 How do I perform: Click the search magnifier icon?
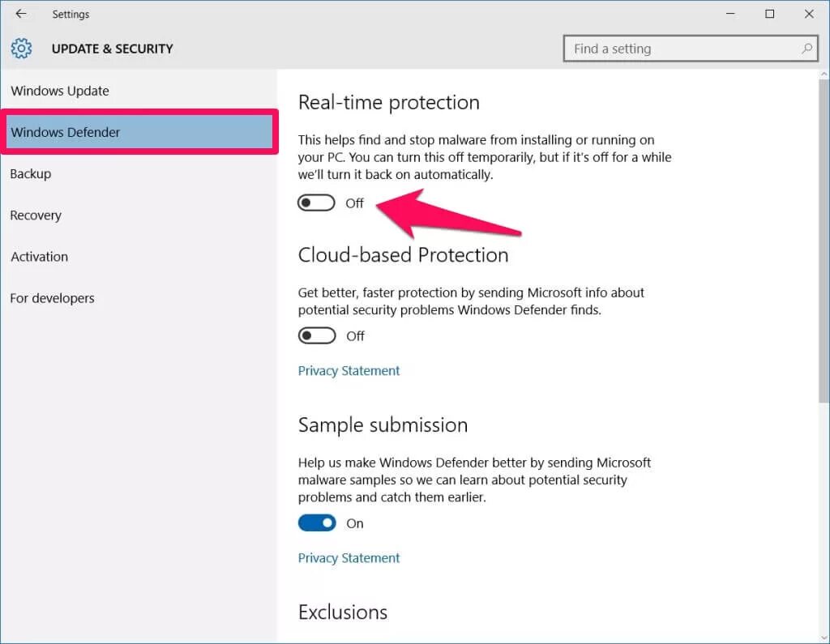pyautogui.click(x=806, y=49)
